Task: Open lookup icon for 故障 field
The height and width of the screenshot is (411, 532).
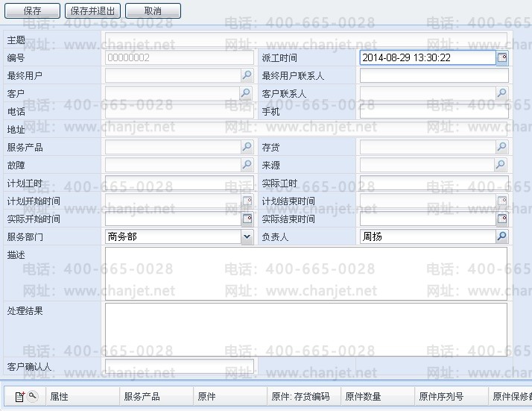Action: coord(247,165)
